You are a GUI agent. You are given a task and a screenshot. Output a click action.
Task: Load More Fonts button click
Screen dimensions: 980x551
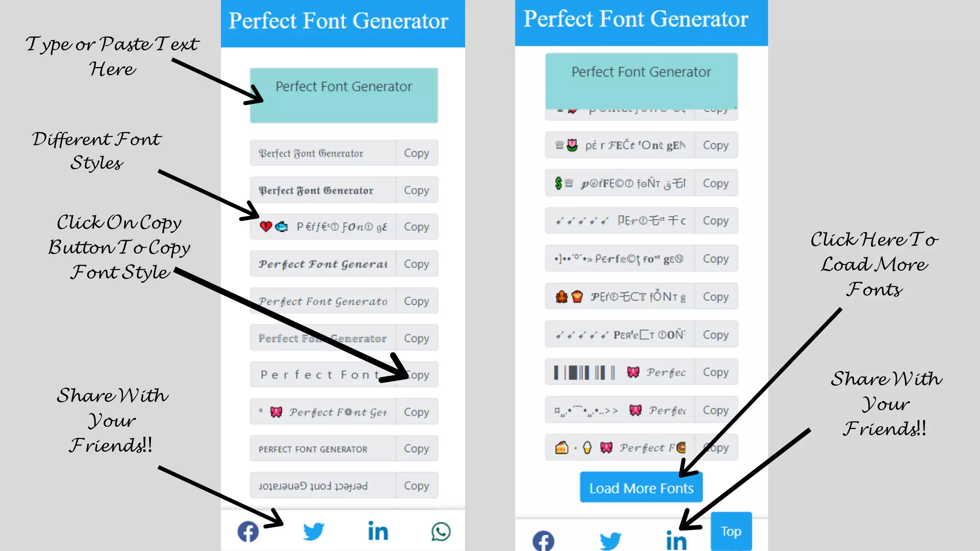point(641,487)
